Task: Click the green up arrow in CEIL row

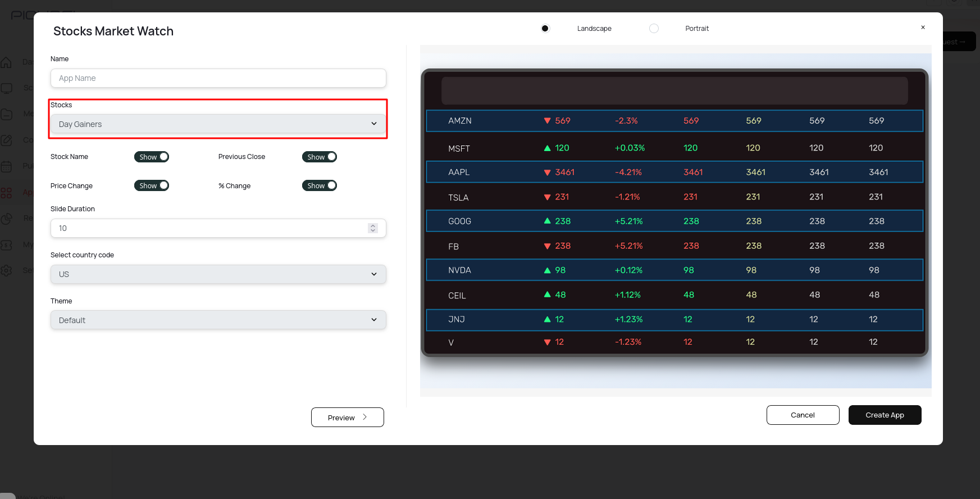Action: click(x=548, y=294)
